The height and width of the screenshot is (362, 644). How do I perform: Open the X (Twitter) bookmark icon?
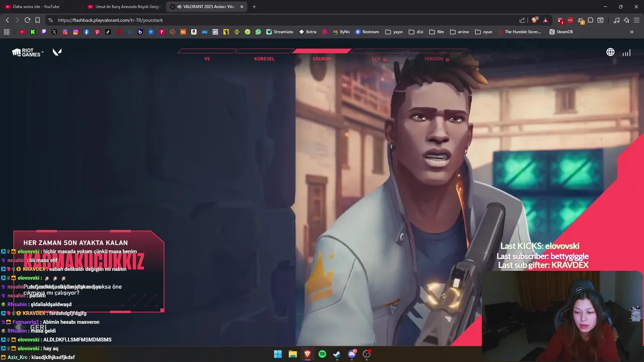pyautogui.click(x=54, y=32)
